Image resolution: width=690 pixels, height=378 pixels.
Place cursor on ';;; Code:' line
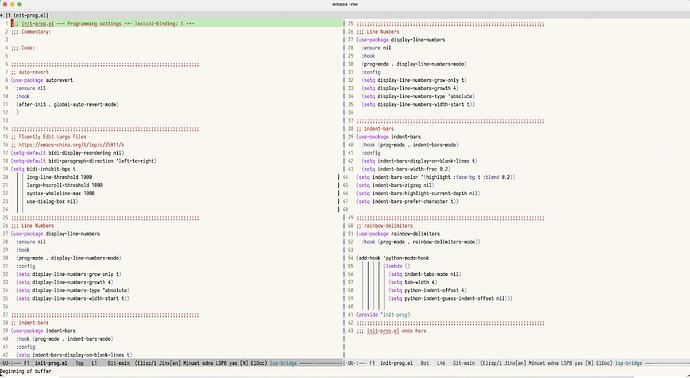[23, 48]
